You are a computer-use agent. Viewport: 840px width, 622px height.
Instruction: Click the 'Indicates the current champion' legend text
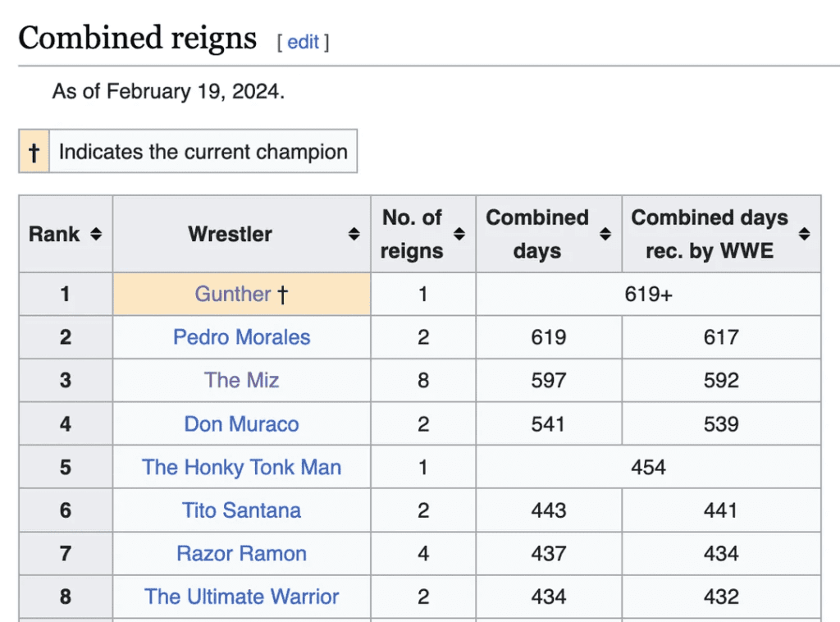pos(203,152)
